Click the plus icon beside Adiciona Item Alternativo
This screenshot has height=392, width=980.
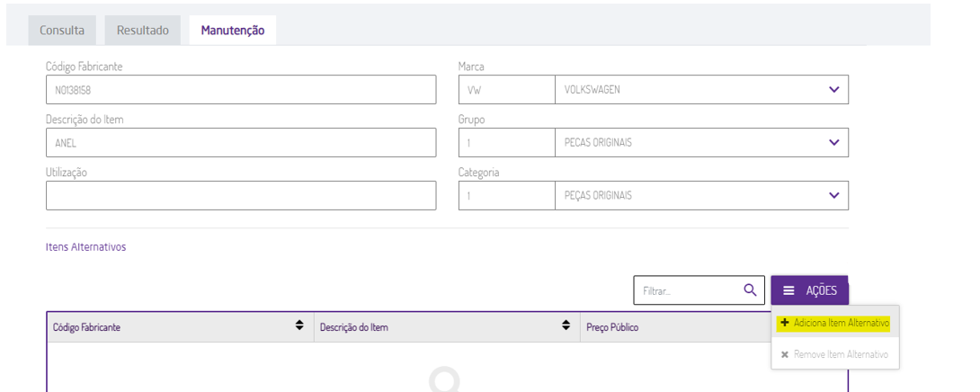pos(785,323)
